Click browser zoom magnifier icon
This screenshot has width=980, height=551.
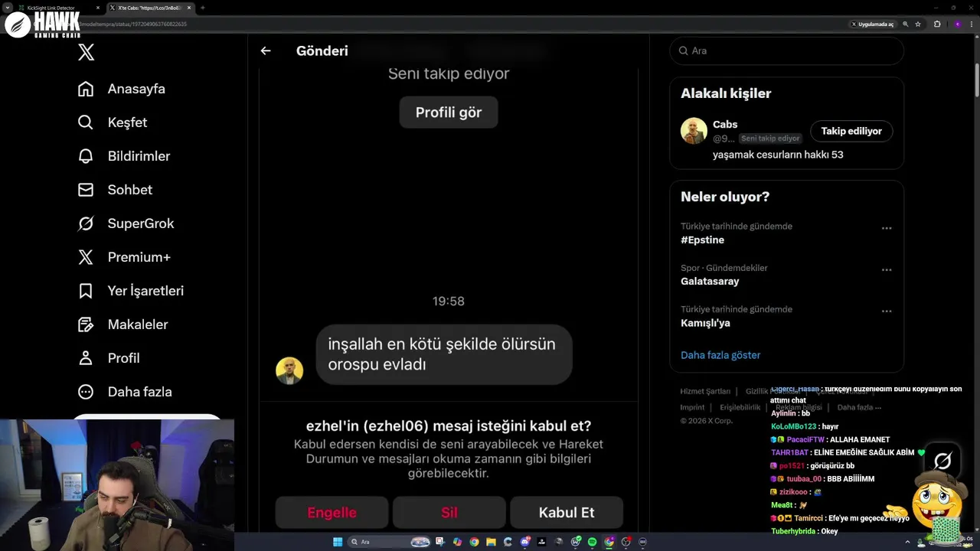pos(905,24)
